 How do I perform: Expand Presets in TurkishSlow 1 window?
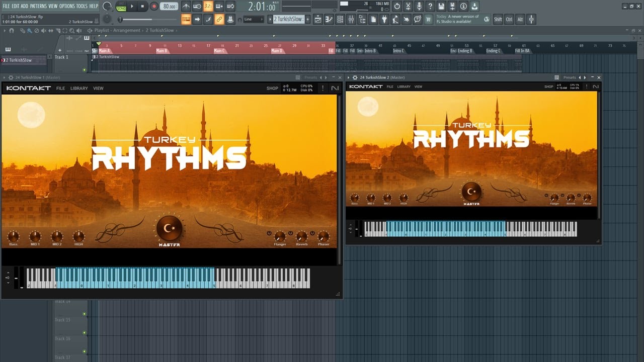point(310,77)
